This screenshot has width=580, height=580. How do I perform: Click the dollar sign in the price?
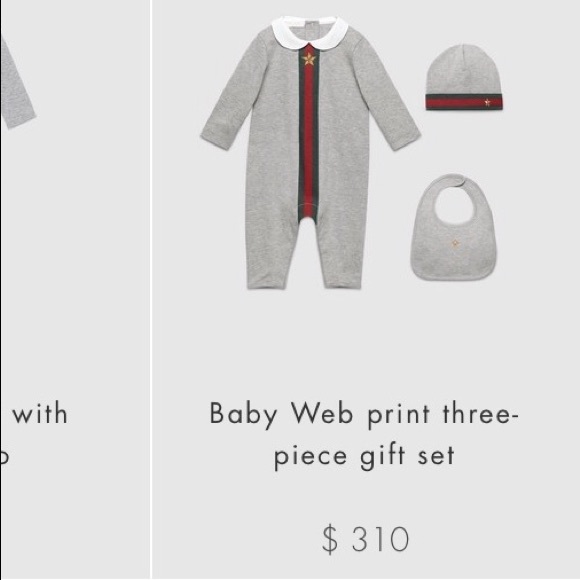click(330, 539)
